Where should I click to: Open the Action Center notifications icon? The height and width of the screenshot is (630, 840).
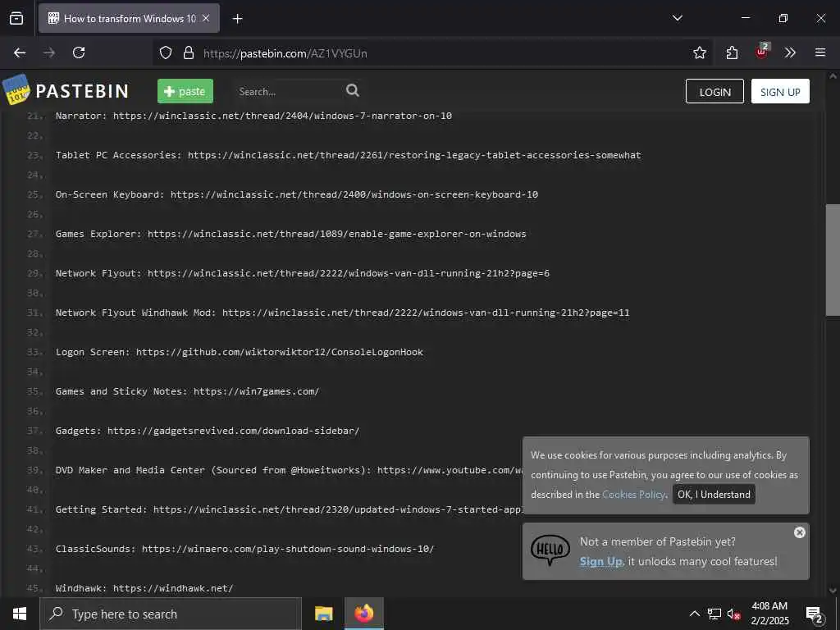click(x=815, y=614)
